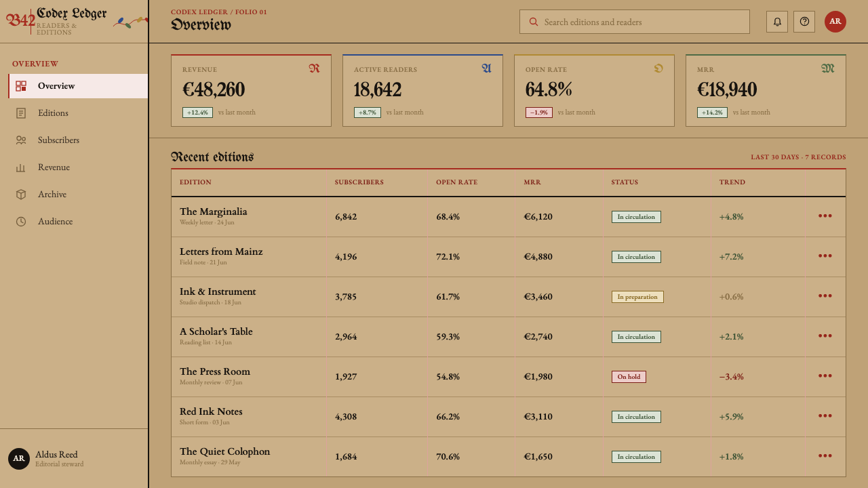Viewport: 868px width, 488px height.
Task: Open Red Ink Notes edition title
Action: tap(211, 411)
